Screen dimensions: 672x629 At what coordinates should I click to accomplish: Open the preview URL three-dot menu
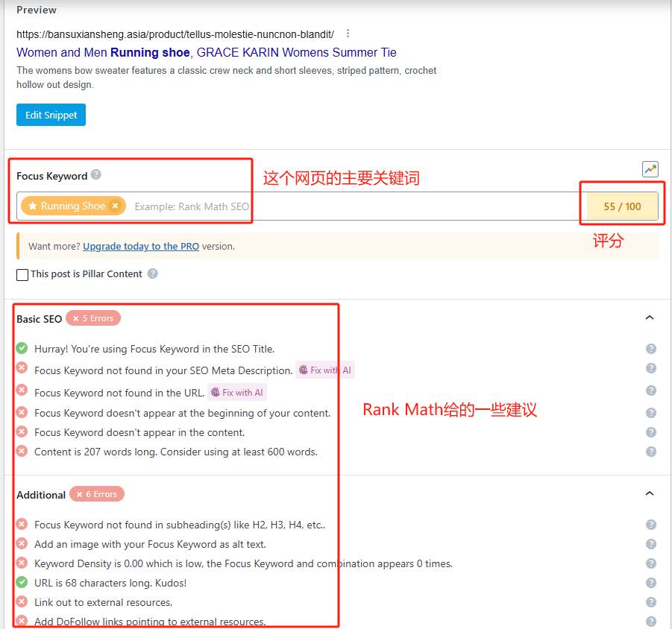coord(348,34)
